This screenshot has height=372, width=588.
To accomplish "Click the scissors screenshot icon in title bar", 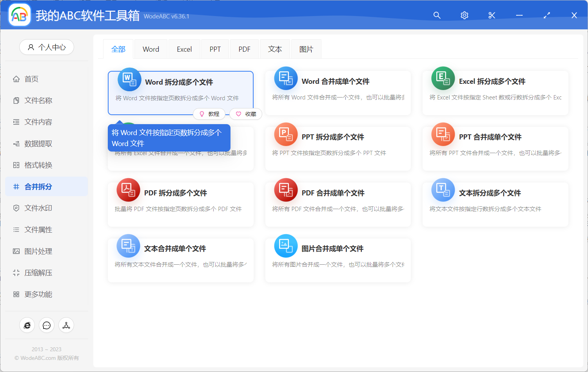I will point(492,15).
